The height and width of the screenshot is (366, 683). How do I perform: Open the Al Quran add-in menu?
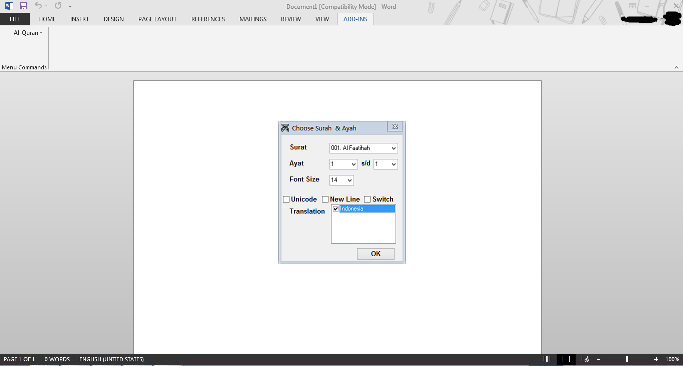(27, 33)
